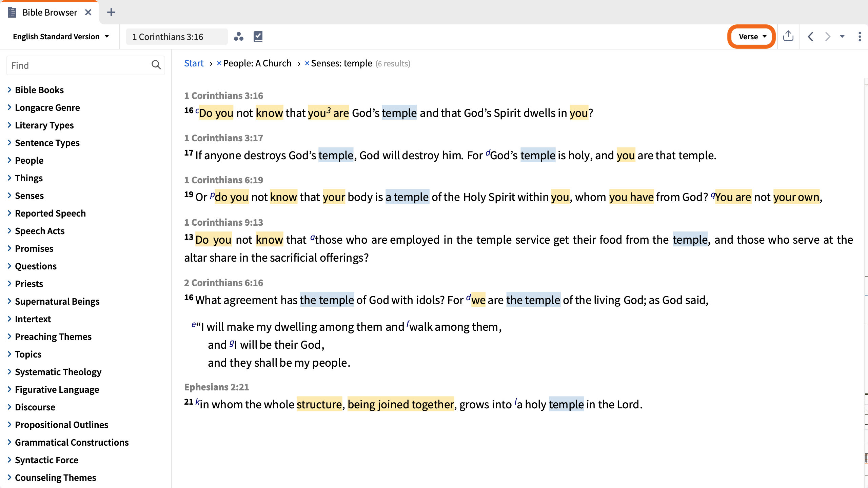Open the navigation history dropdown arrow
The image size is (868, 488).
pos(842,37)
